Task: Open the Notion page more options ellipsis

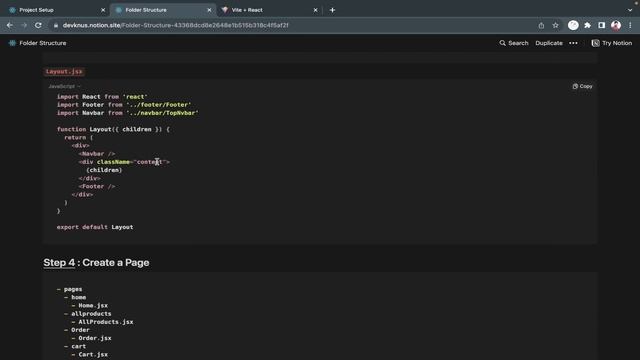Action: [573, 43]
